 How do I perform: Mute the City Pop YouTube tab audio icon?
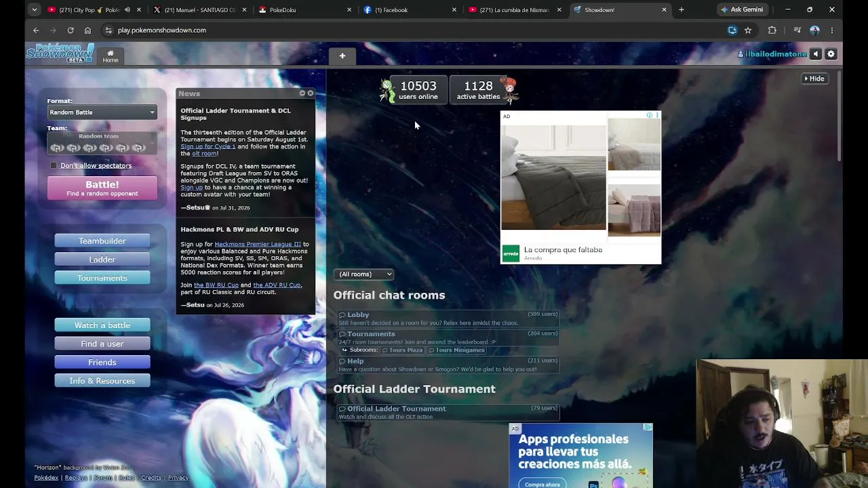pyautogui.click(x=127, y=9)
